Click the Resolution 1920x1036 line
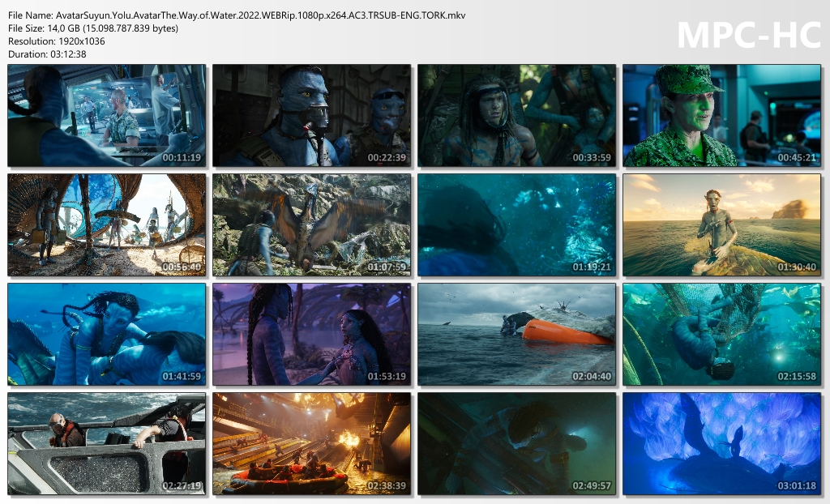Image resolution: width=830 pixels, height=504 pixels. (57, 41)
